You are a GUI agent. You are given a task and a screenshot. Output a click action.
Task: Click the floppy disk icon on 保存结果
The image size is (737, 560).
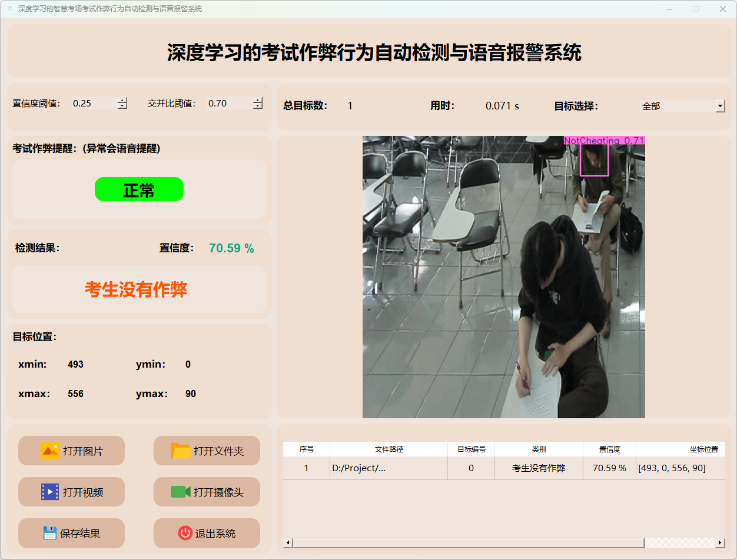pos(50,533)
